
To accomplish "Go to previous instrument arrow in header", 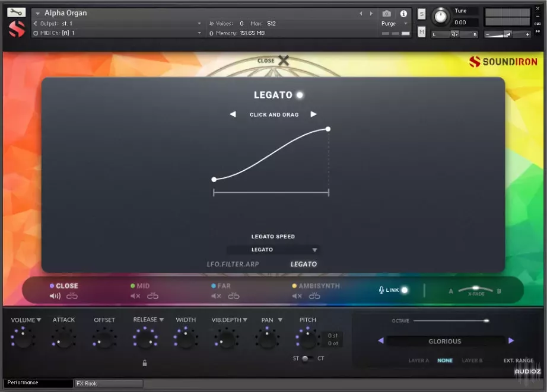I will point(361,14).
